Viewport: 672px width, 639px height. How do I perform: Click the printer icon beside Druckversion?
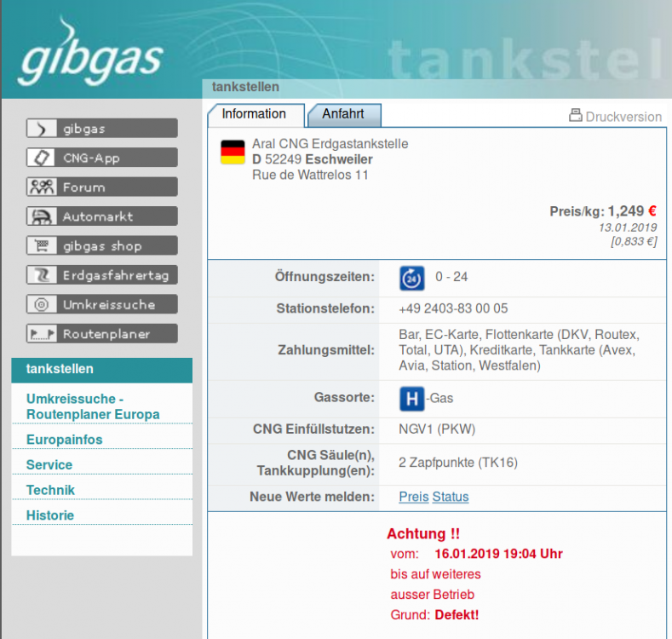tap(575, 115)
